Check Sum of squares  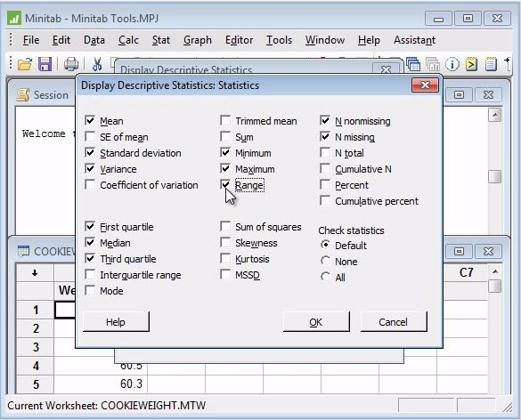(x=225, y=226)
